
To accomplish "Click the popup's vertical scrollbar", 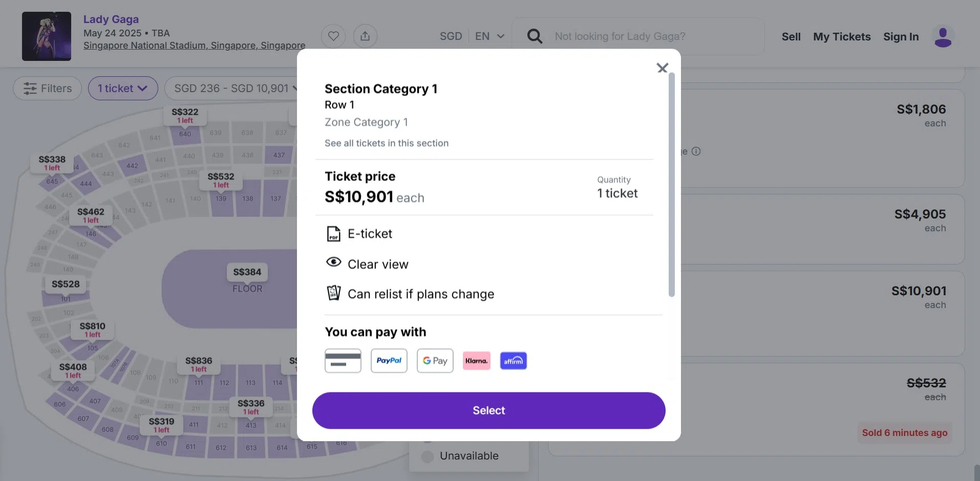I will click(x=672, y=184).
